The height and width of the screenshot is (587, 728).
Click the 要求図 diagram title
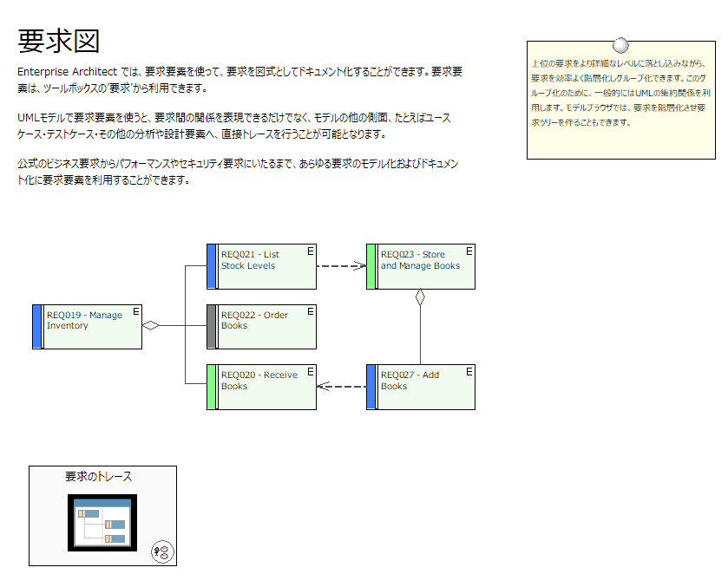(59, 41)
